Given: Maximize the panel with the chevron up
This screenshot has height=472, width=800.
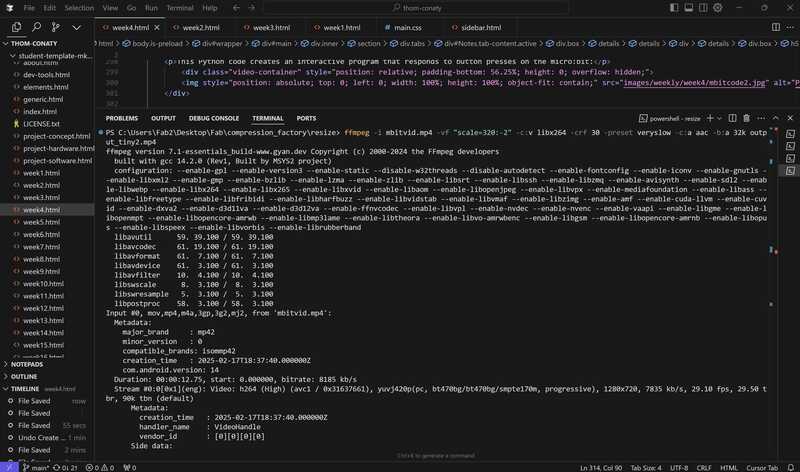Looking at the screenshot, I should click(776, 118).
